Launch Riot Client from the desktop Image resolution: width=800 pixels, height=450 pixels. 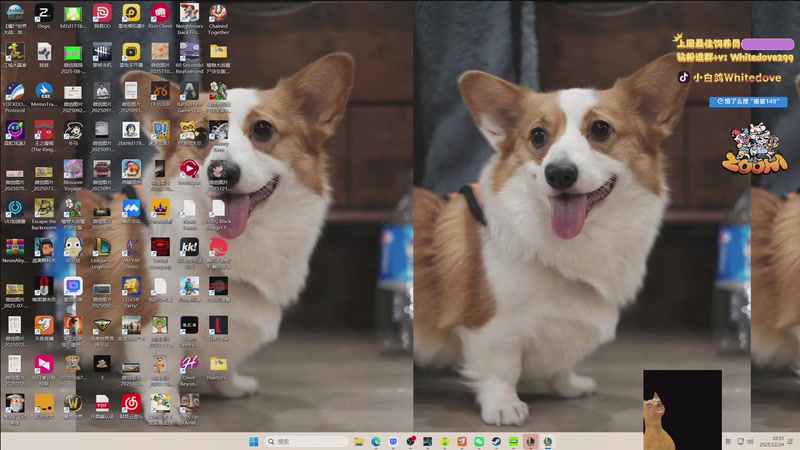click(x=160, y=14)
